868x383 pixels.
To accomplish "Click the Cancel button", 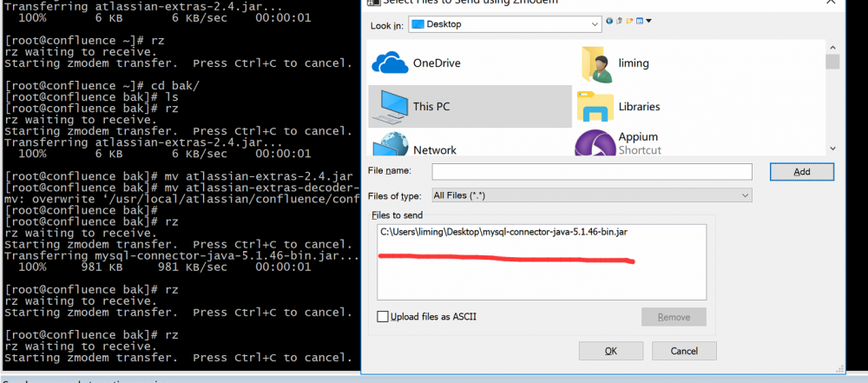I will coord(684,351).
